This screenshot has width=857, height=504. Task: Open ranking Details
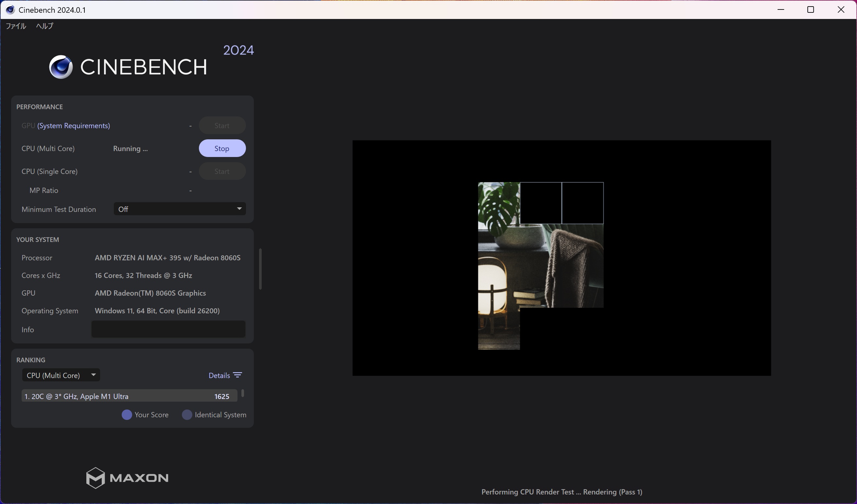tap(219, 375)
